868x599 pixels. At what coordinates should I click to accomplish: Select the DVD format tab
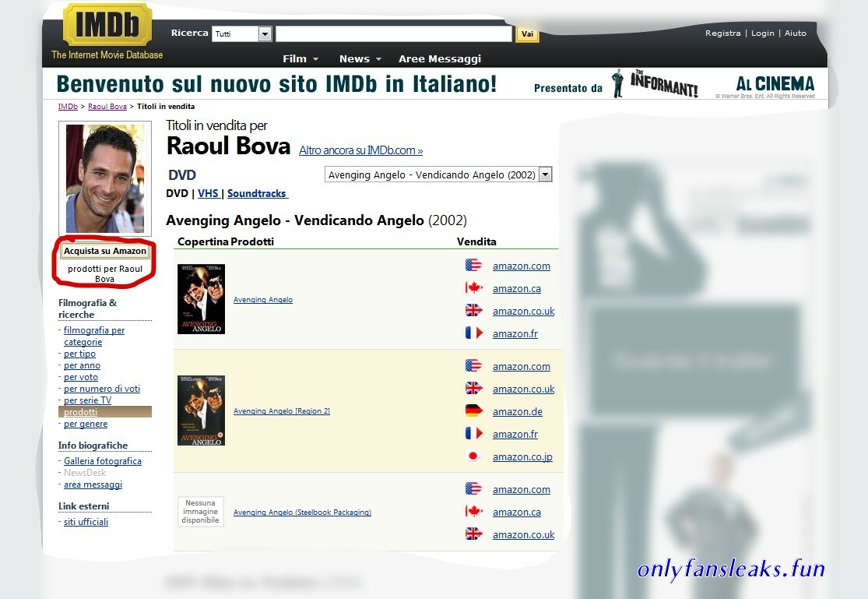pos(177,193)
